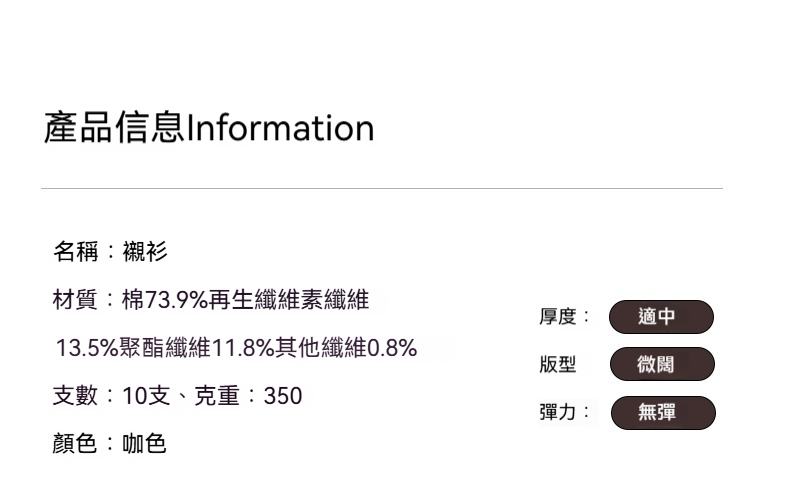Screen dimensions: 790x479
Task: Click the horizontal divider under the heading
Action: pos(381,188)
